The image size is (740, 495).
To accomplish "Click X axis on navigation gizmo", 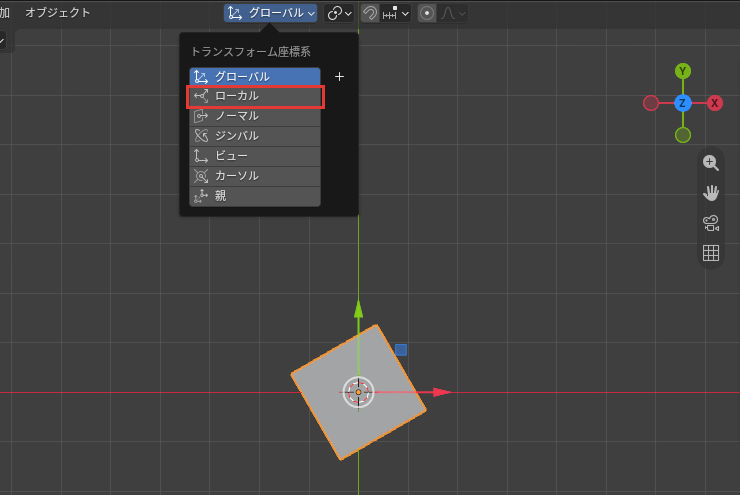I will [715, 103].
